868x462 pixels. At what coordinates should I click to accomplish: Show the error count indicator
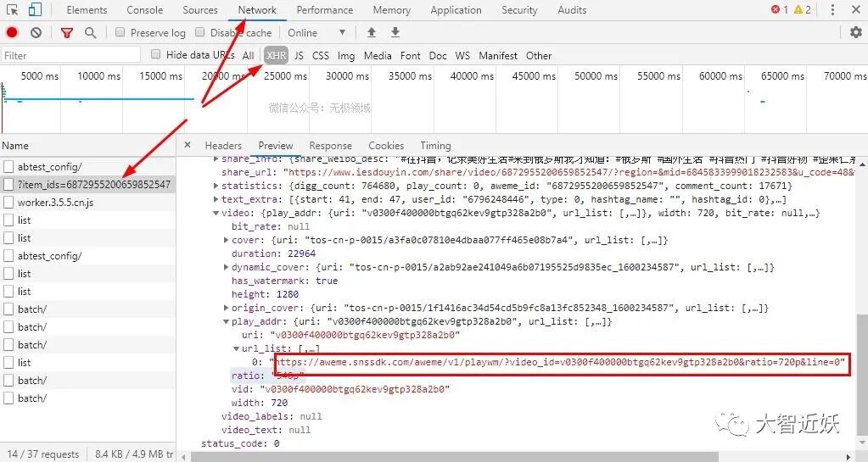click(779, 9)
